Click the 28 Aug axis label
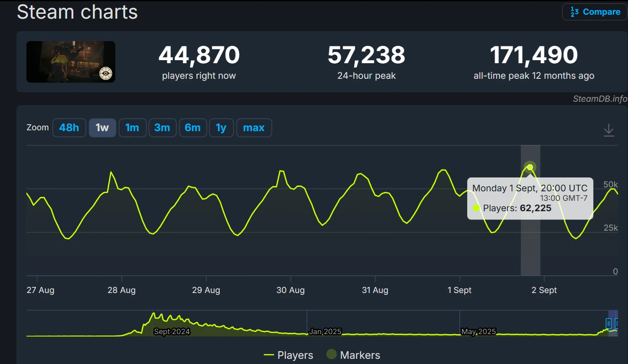Viewport: 628px width, 364px height. [121, 290]
